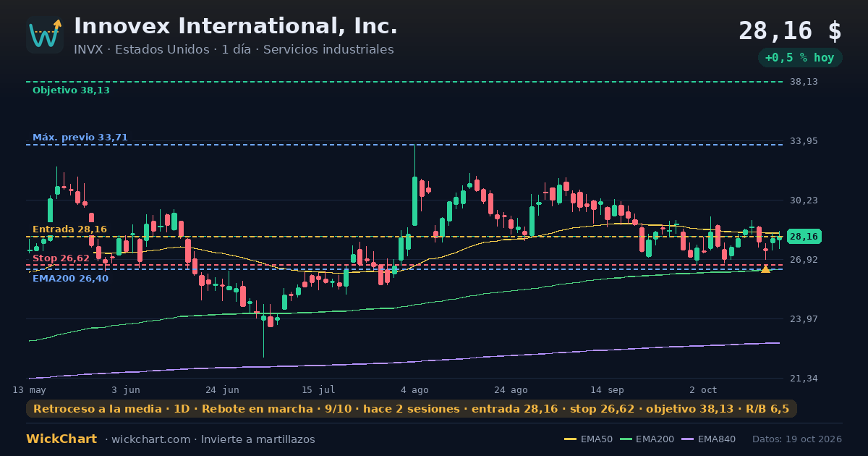
Task: Click the 14 sep date label
Action: pyautogui.click(x=607, y=390)
